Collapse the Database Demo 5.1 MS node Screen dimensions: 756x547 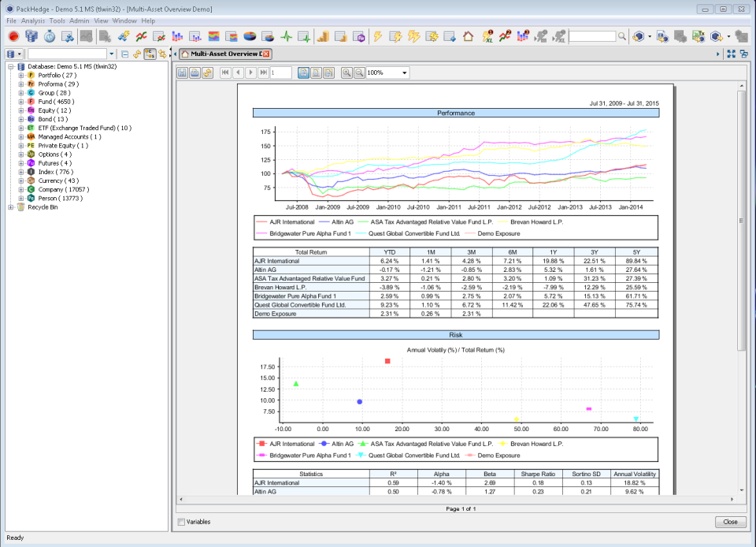[10, 66]
